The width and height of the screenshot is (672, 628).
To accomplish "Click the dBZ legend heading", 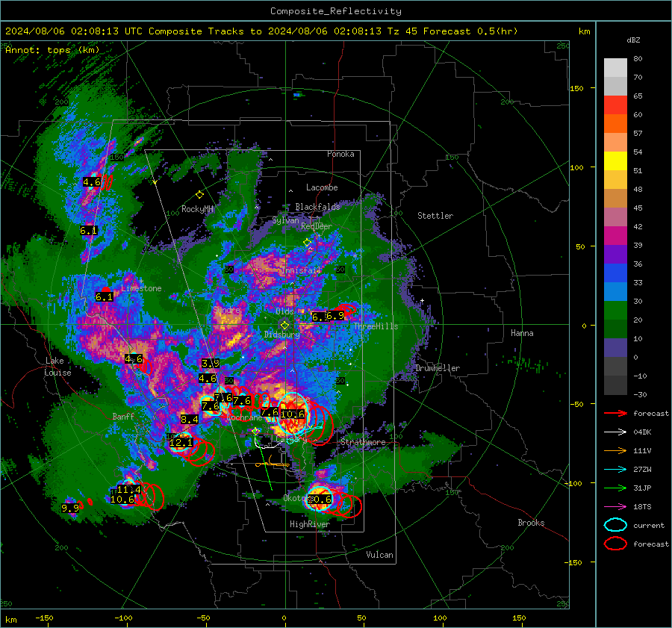I will [x=633, y=40].
